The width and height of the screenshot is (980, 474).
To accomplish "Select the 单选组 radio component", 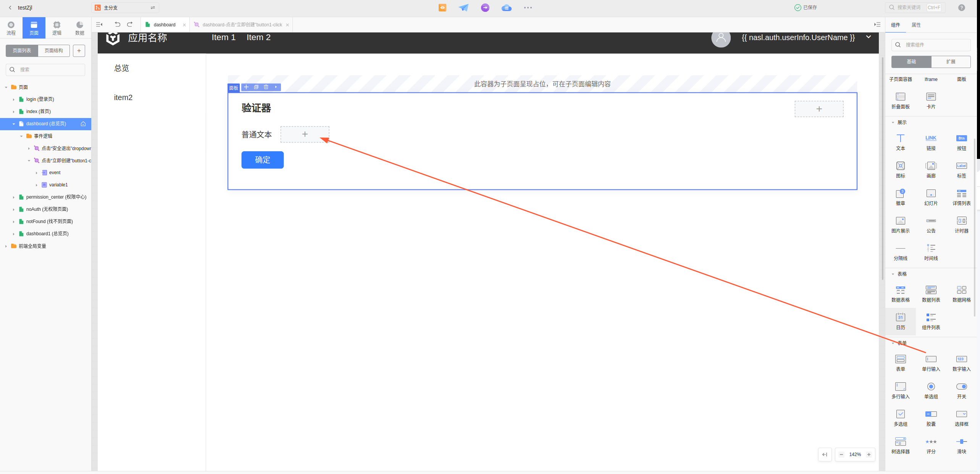I will coord(931,390).
